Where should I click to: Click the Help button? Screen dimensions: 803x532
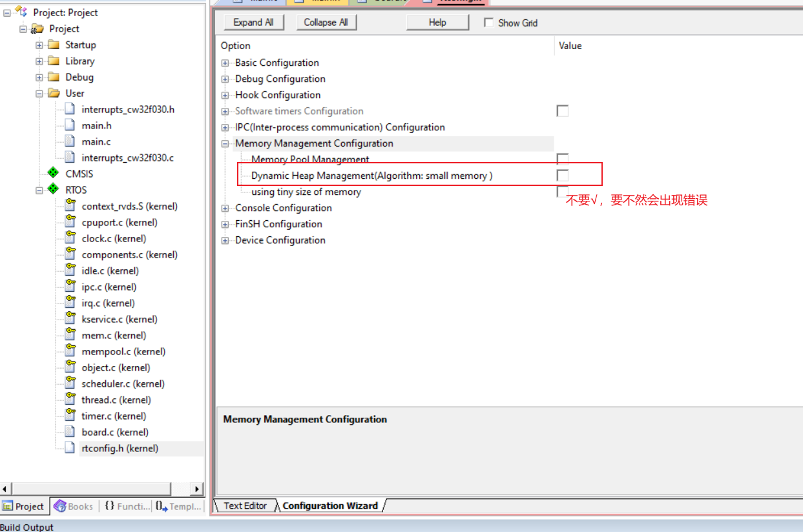point(437,22)
